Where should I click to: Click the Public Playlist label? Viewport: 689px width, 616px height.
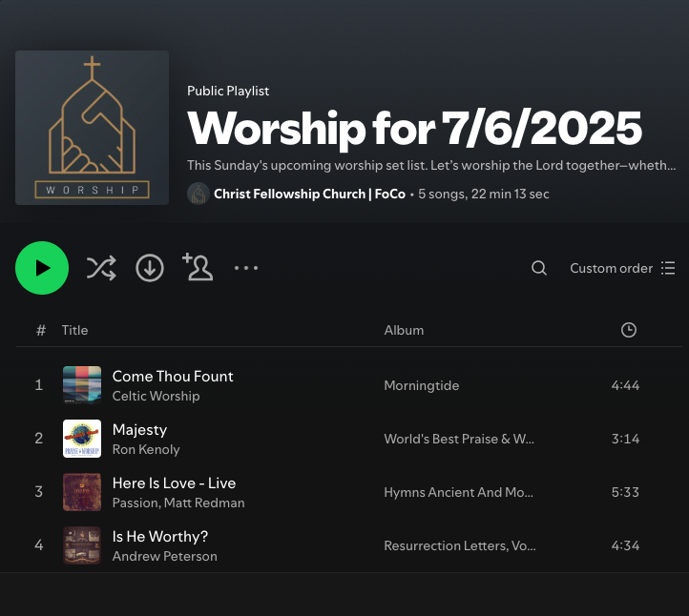pyautogui.click(x=228, y=91)
